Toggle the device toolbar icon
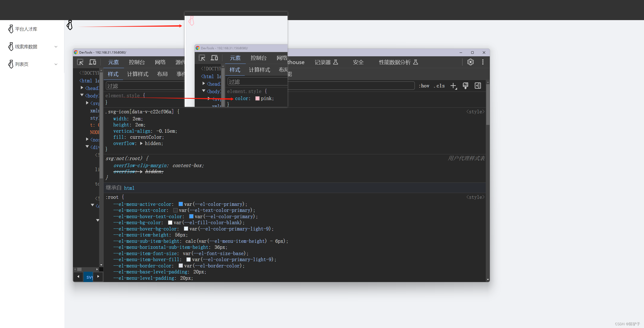644x328 pixels. point(93,62)
